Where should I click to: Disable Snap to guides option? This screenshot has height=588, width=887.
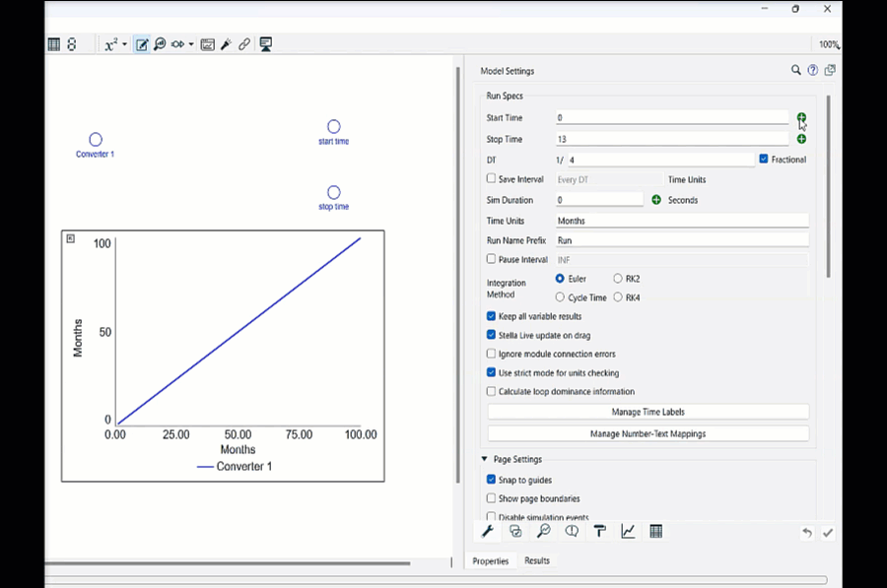pos(492,480)
